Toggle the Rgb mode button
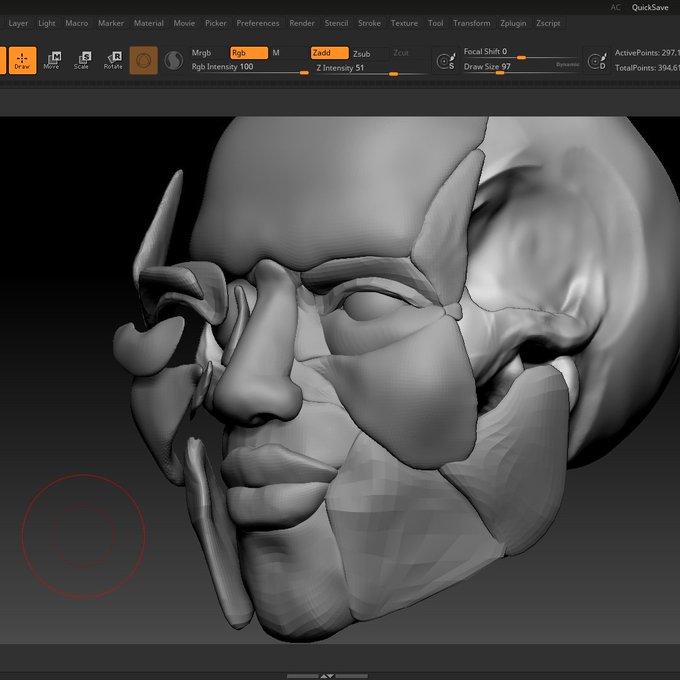This screenshot has width=680, height=680. coord(249,53)
